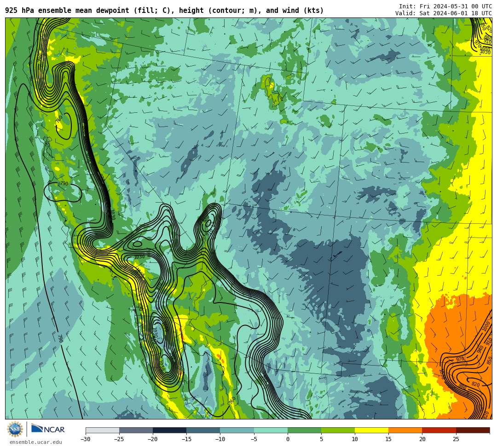Viewport: 497px width, 448px height.
Task: Pick the dark brown above-25 colorbar segment
Action: [x=473, y=430]
